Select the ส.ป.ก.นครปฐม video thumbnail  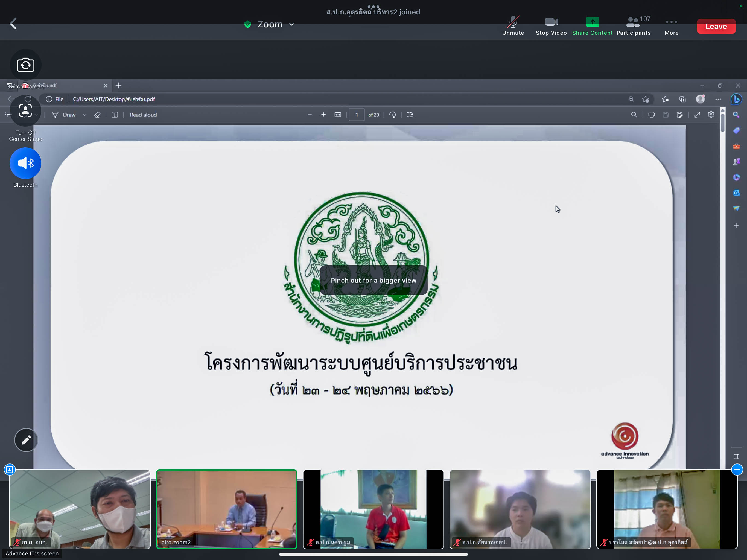(x=373, y=509)
